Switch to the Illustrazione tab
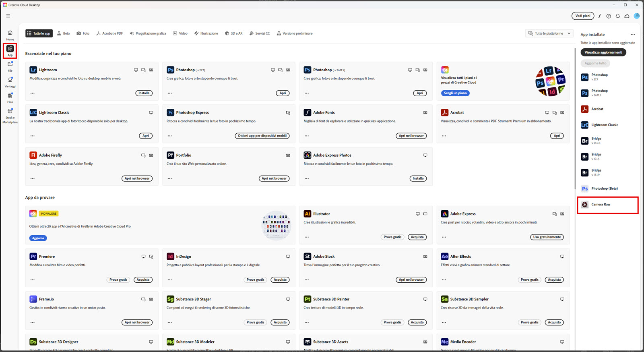 206,33
